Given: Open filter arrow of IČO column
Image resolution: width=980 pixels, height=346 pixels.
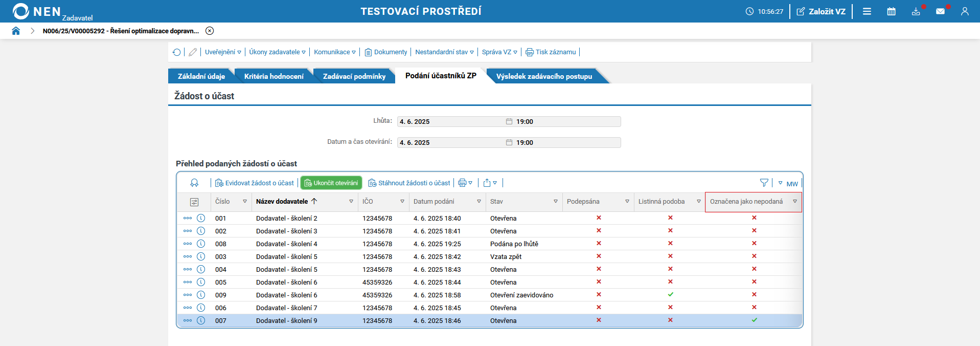Looking at the screenshot, I should tap(402, 202).
